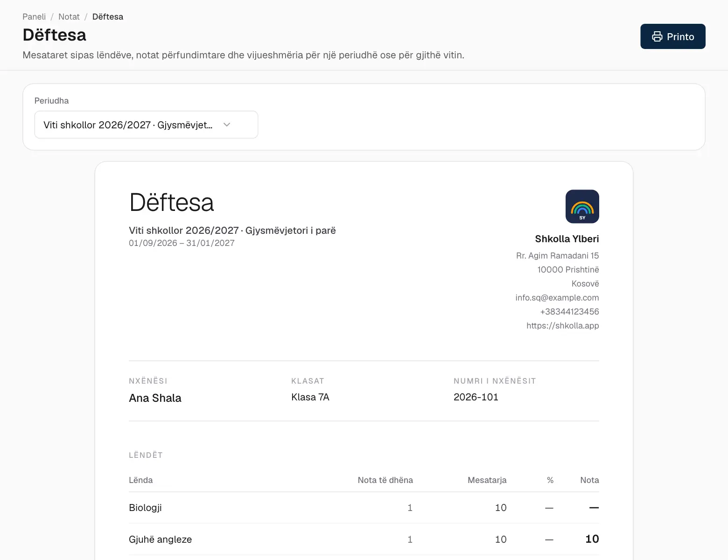
Task: Click the country line Kosovë
Action: [585, 284]
